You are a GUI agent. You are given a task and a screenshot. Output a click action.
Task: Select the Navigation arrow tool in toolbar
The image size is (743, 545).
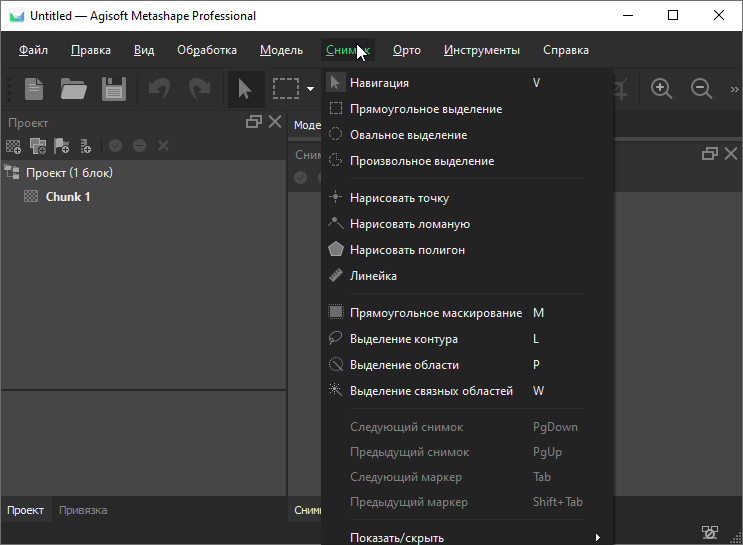tap(244, 89)
